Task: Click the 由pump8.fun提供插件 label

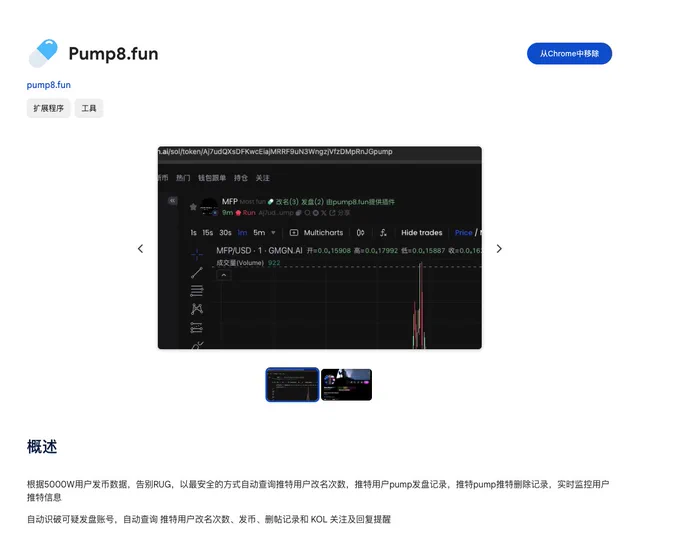Action: click(360, 202)
